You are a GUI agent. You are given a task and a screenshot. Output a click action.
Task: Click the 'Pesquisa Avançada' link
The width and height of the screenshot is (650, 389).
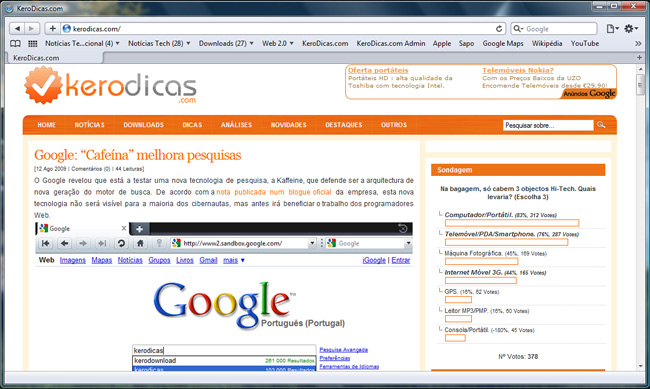pos(344,350)
